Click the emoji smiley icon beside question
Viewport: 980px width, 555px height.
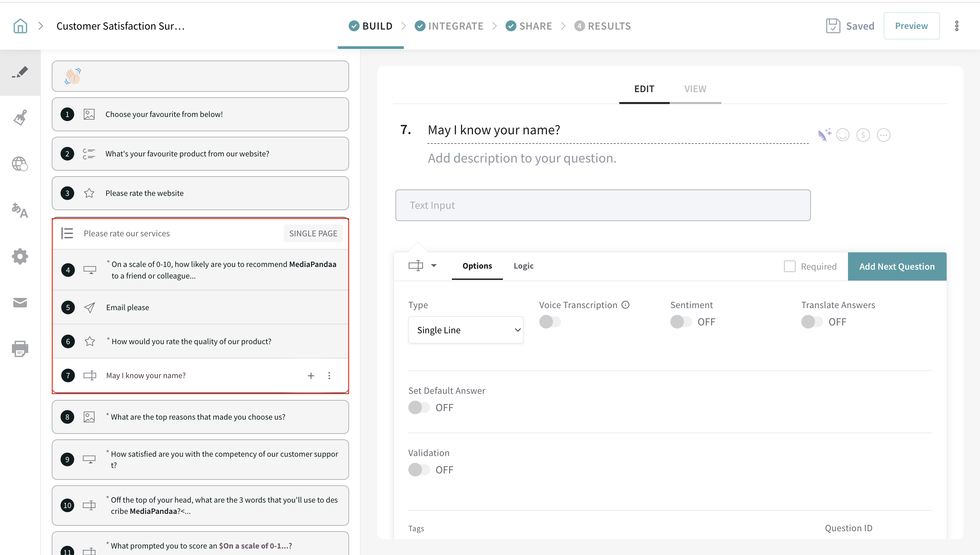tap(843, 135)
